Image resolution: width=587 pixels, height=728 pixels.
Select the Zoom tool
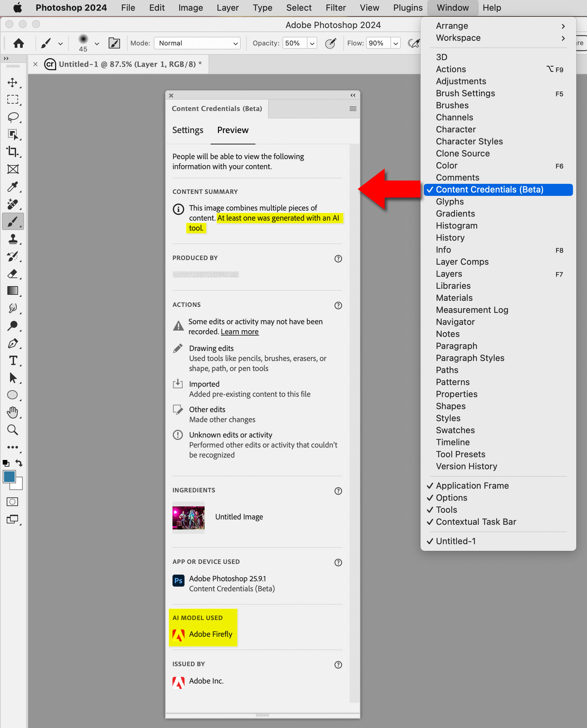pos(13,430)
